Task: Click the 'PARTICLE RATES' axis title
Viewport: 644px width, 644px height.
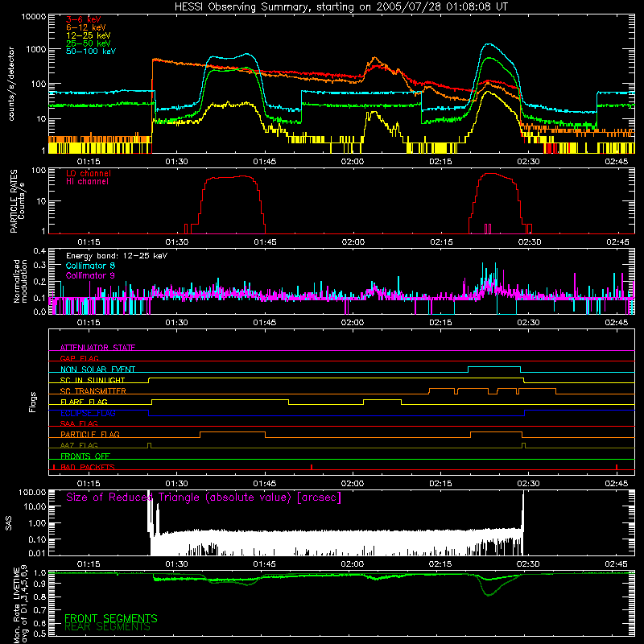Action: point(14,201)
